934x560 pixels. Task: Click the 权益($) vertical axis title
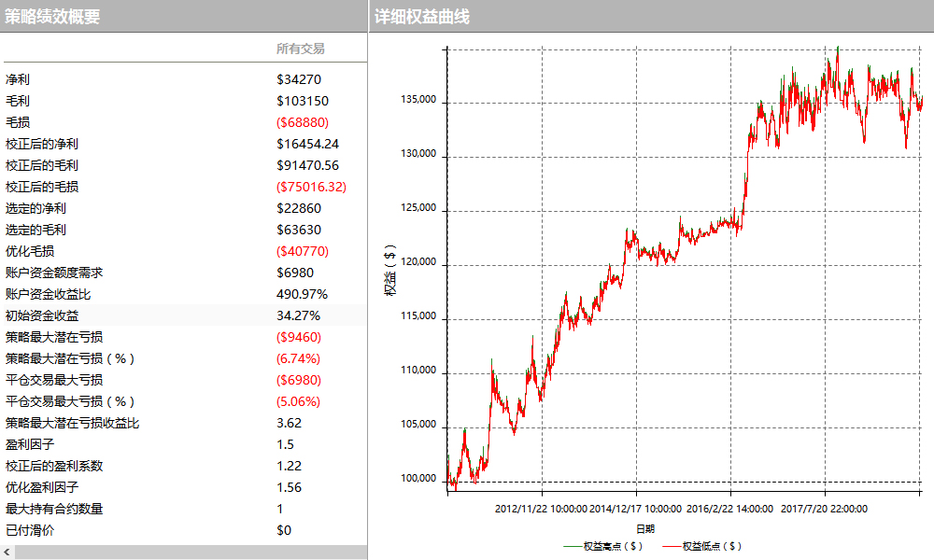coord(390,270)
